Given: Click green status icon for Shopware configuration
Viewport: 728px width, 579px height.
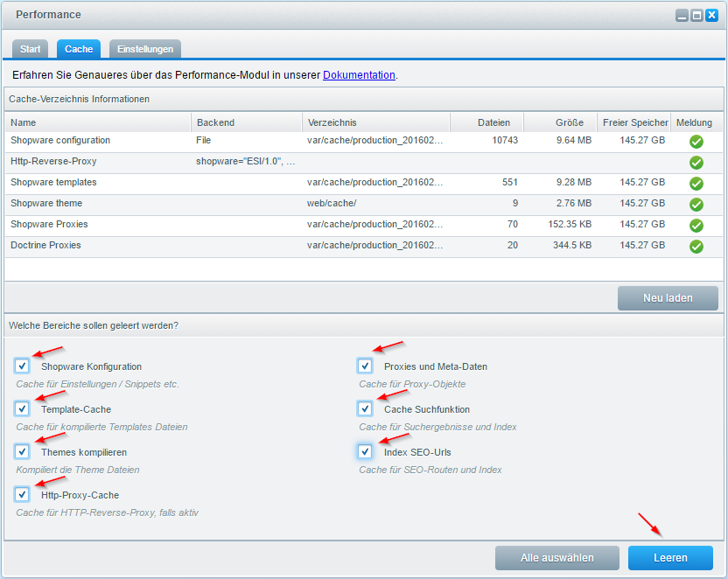Looking at the screenshot, I should [x=696, y=141].
